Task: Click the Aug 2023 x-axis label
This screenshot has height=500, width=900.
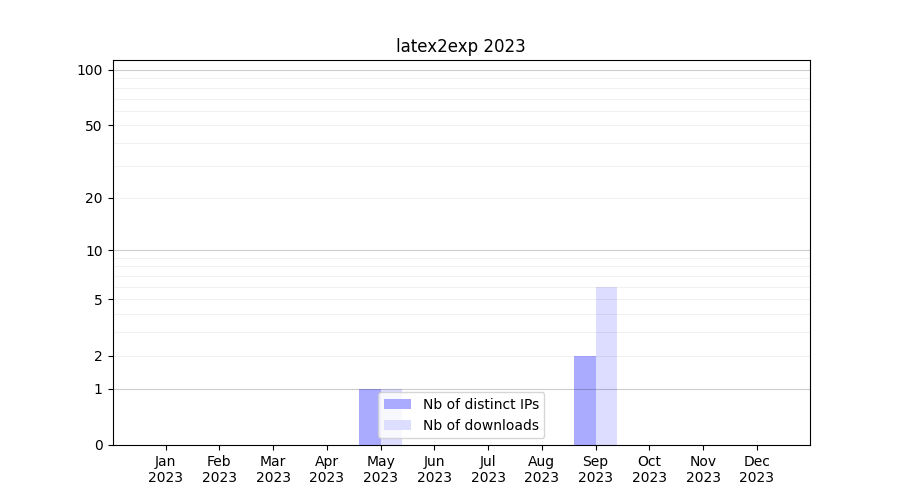Action: point(541,469)
